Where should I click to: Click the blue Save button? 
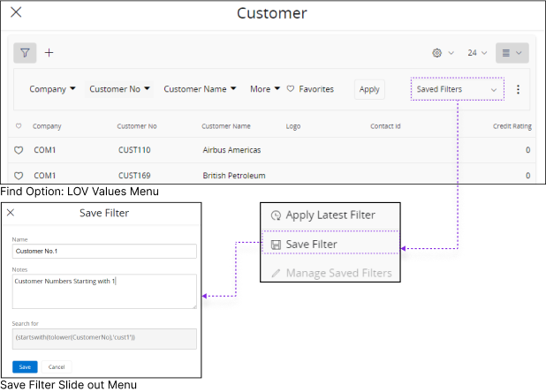point(25,366)
